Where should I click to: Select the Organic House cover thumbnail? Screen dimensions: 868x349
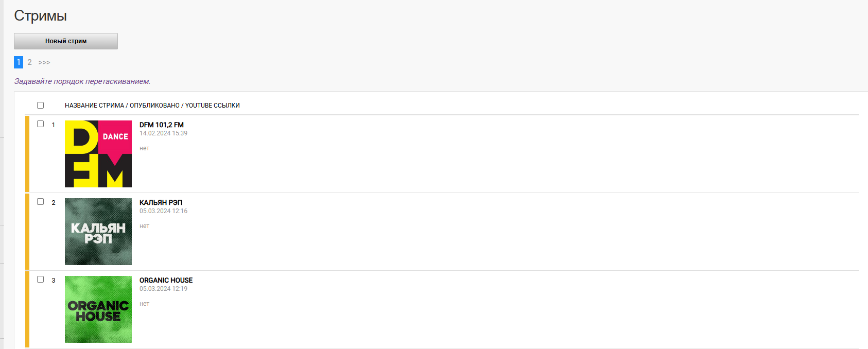(98, 309)
